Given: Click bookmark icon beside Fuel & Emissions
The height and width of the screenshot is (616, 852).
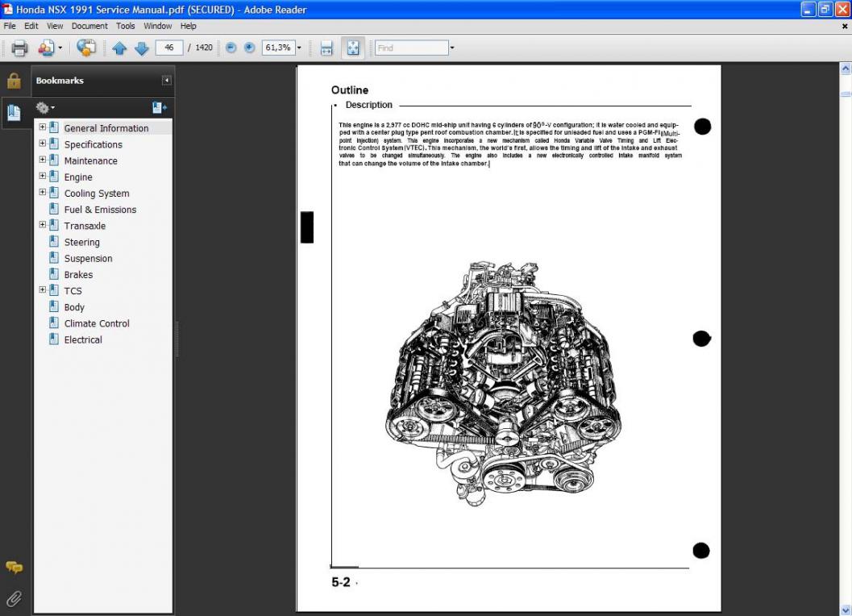Looking at the screenshot, I should click(x=54, y=209).
